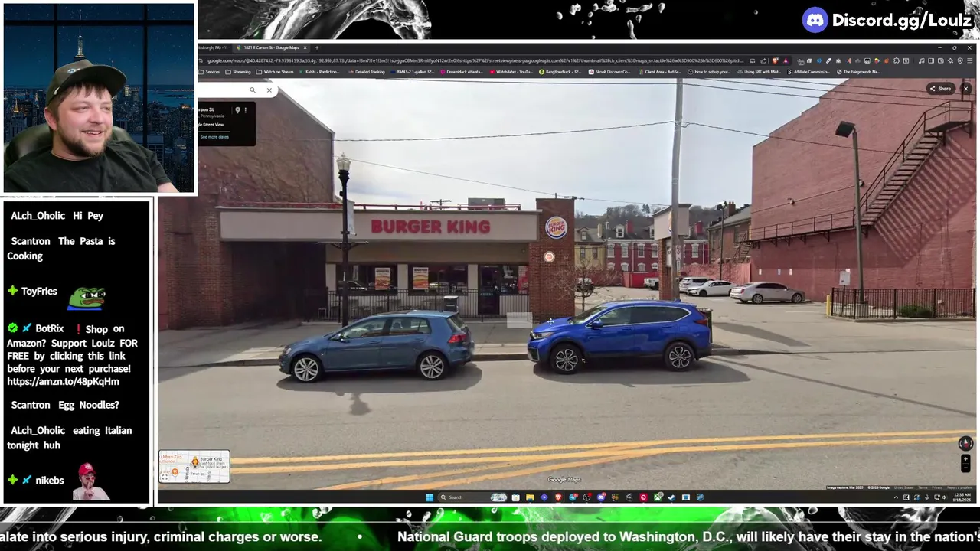980x551 pixels.
Task: Open the Xbox app icon in taskbar
Action: point(658,497)
